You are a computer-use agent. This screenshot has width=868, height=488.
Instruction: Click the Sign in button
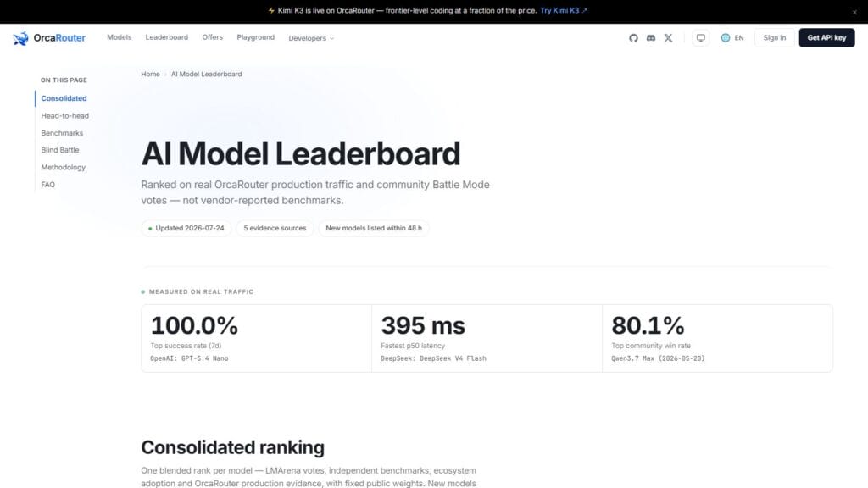(774, 37)
